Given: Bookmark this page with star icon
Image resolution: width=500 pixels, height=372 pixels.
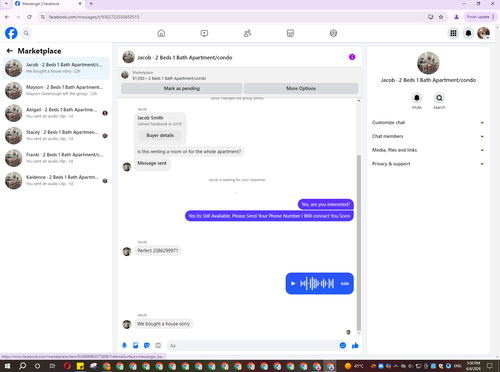Looking at the screenshot, I should pyautogui.click(x=441, y=17).
